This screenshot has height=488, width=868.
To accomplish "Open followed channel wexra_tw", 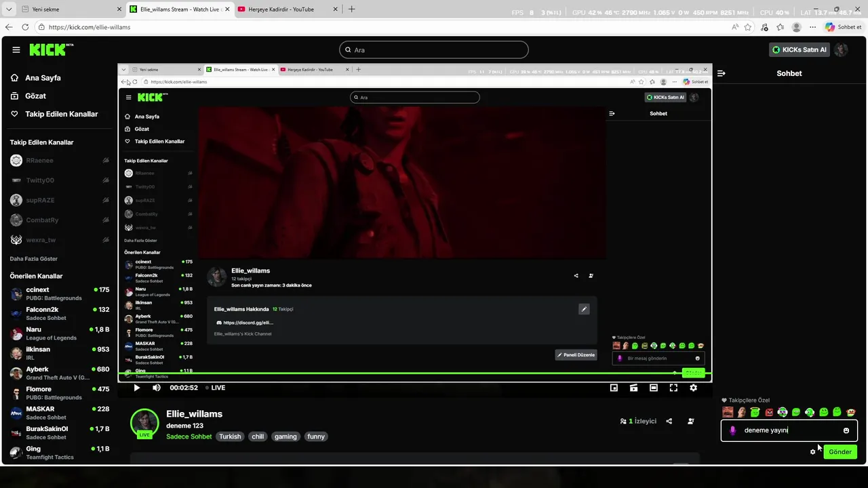I will 60,240.
